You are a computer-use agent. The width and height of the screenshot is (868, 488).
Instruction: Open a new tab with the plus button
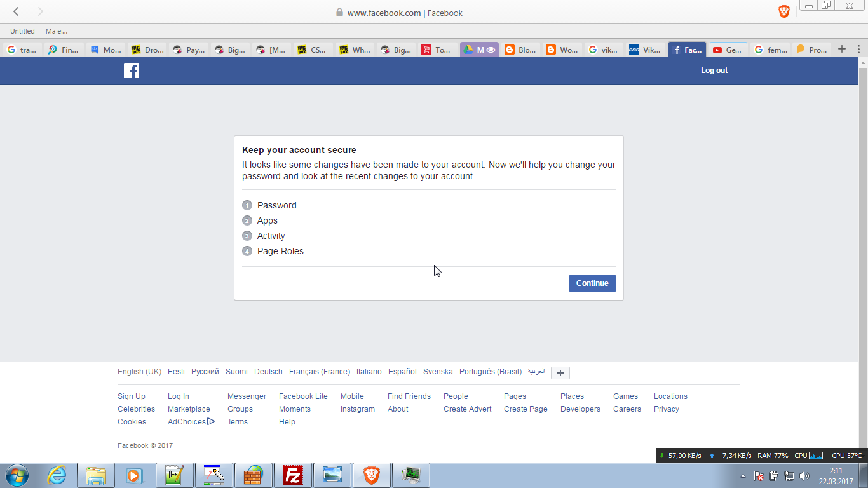[x=842, y=49]
